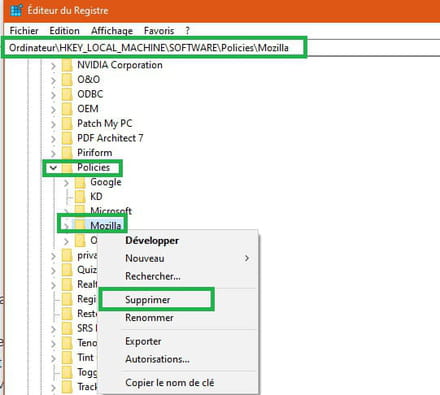The image size is (440, 395).
Task: Select the Piriform key label
Action: pyautogui.click(x=95, y=153)
